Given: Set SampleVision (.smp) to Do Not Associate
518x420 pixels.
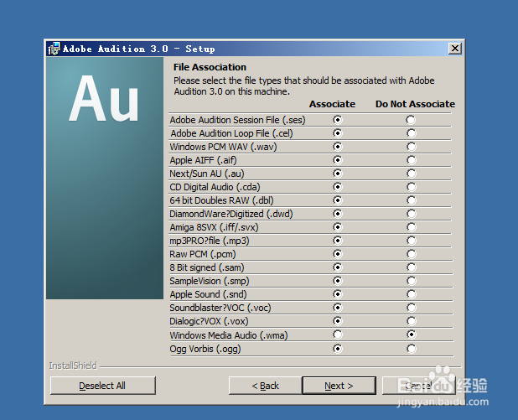Looking at the screenshot, I should [411, 281].
